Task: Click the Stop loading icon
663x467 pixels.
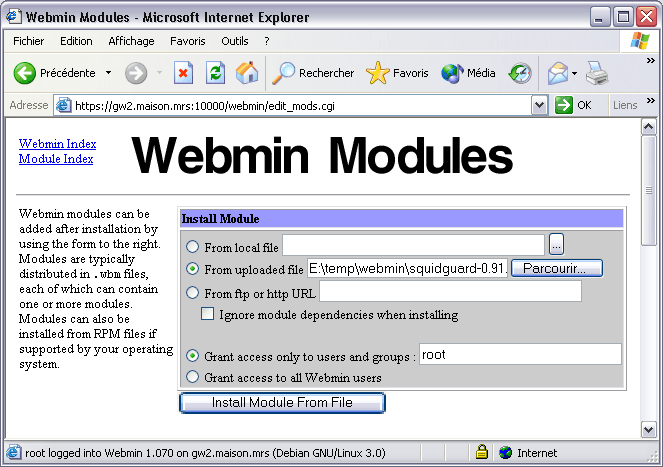Action: point(183,73)
